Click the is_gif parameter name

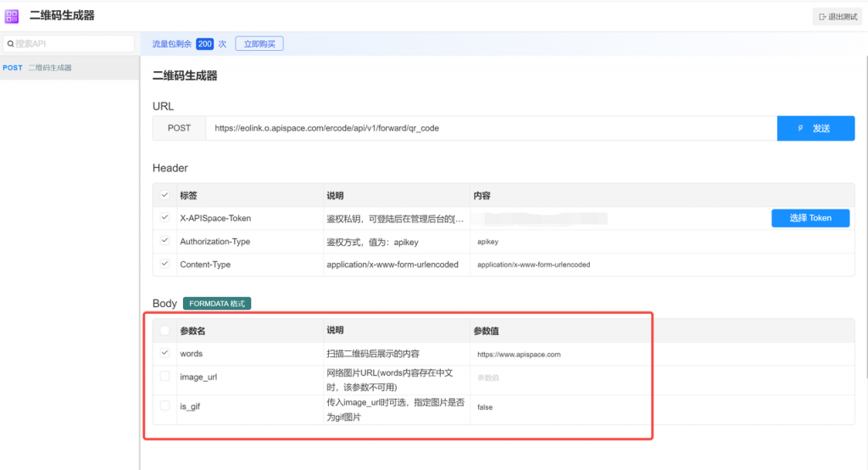tap(190, 406)
